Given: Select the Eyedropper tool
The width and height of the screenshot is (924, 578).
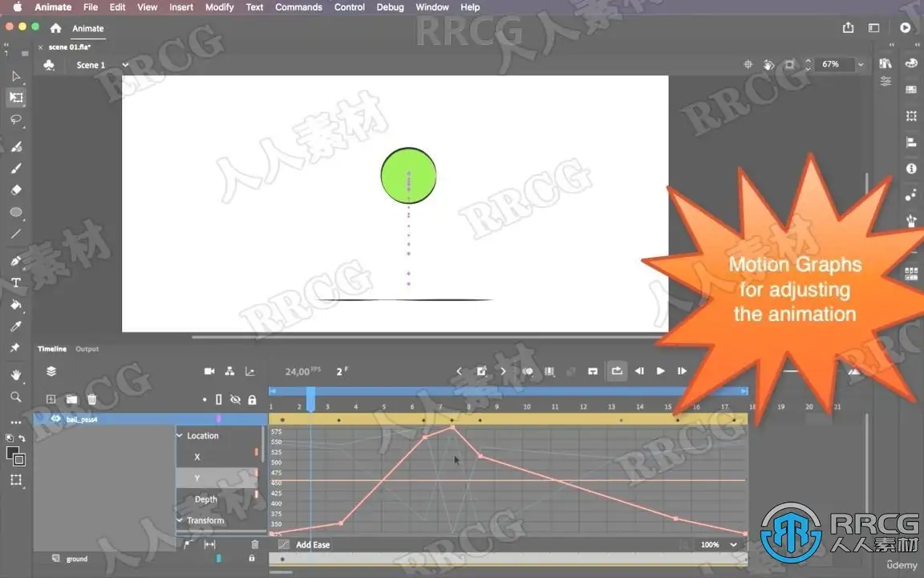Looking at the screenshot, I should [x=16, y=326].
